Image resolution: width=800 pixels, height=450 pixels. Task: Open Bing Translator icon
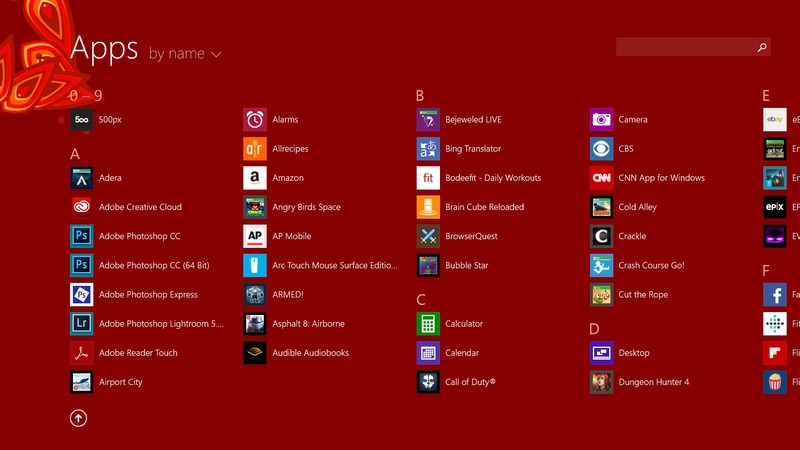[428, 149]
